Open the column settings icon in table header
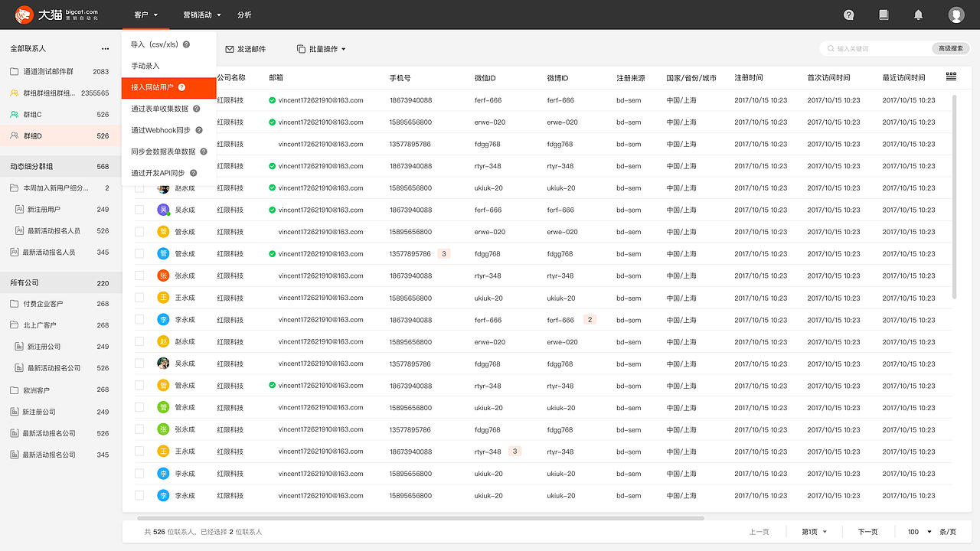The image size is (980, 551). [x=951, y=77]
